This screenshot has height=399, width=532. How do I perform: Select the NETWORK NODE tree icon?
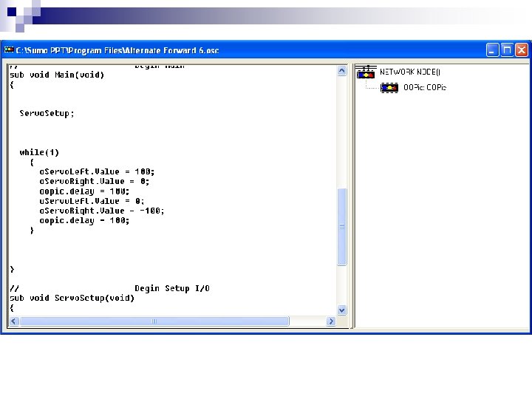366,72
